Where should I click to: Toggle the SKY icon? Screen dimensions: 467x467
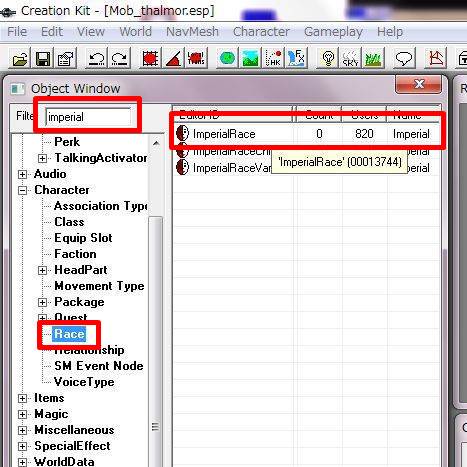pos(350,59)
